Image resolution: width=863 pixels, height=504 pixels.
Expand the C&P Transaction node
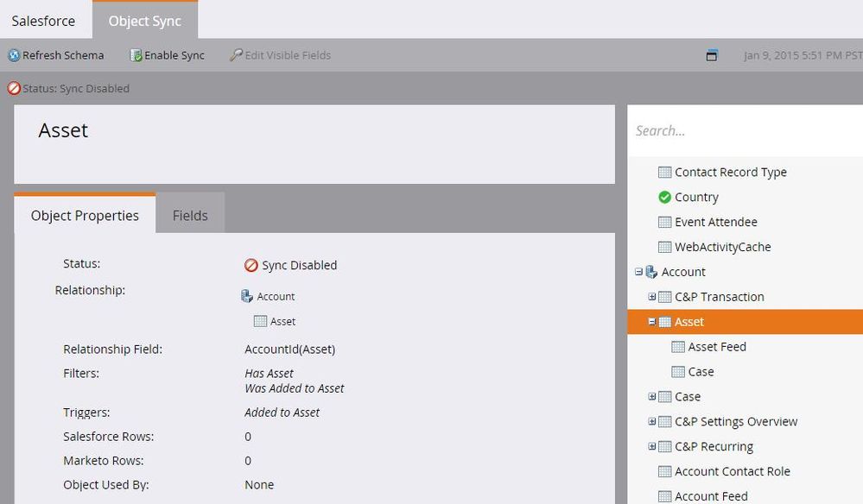pyautogui.click(x=651, y=297)
